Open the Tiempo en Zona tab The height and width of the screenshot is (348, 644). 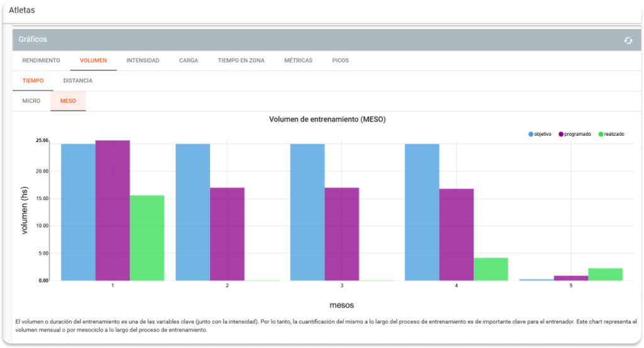coord(241,61)
